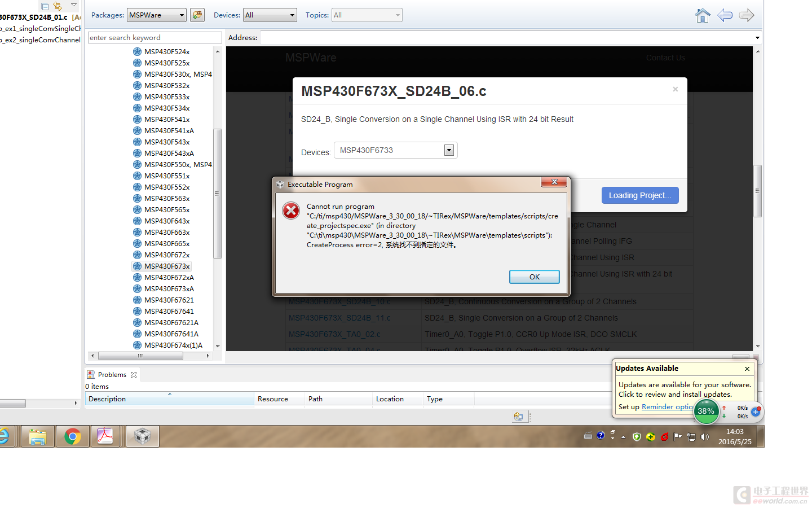Close the Updates Available notification
The height and width of the screenshot is (508, 812).
point(747,369)
